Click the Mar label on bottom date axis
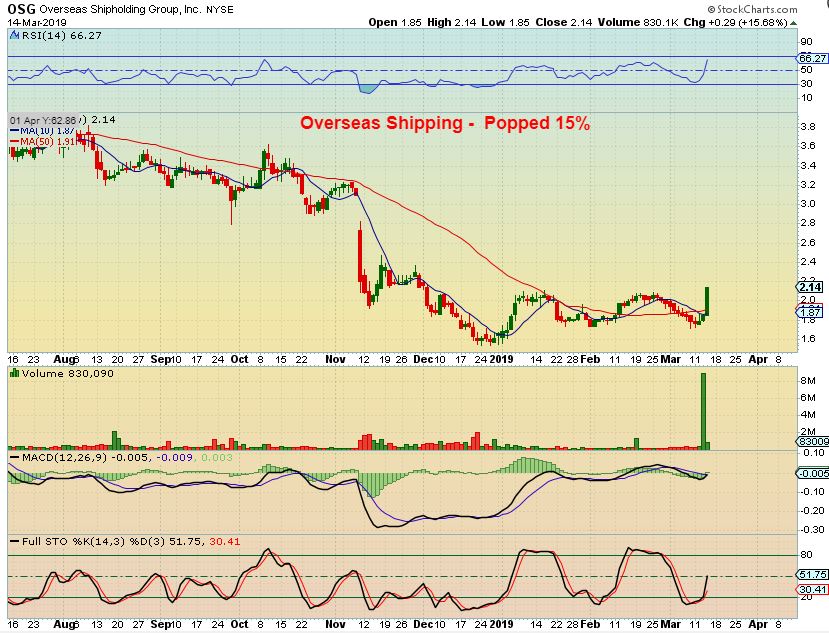The width and height of the screenshot is (829, 633). pos(670,624)
